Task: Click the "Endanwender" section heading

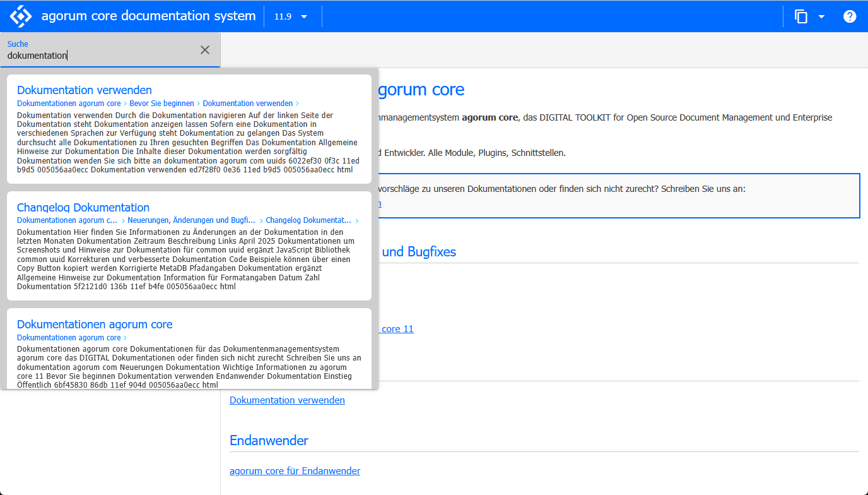Action: [x=269, y=440]
